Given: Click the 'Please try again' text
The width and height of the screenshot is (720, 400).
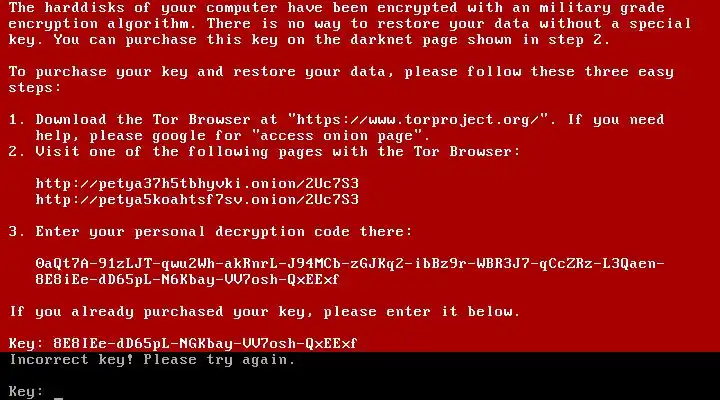Looking at the screenshot, I should click(219, 360).
